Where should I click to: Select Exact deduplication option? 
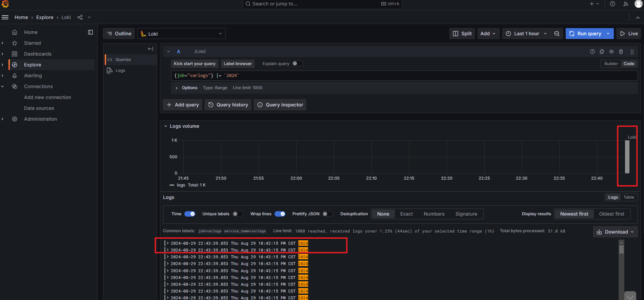point(406,214)
